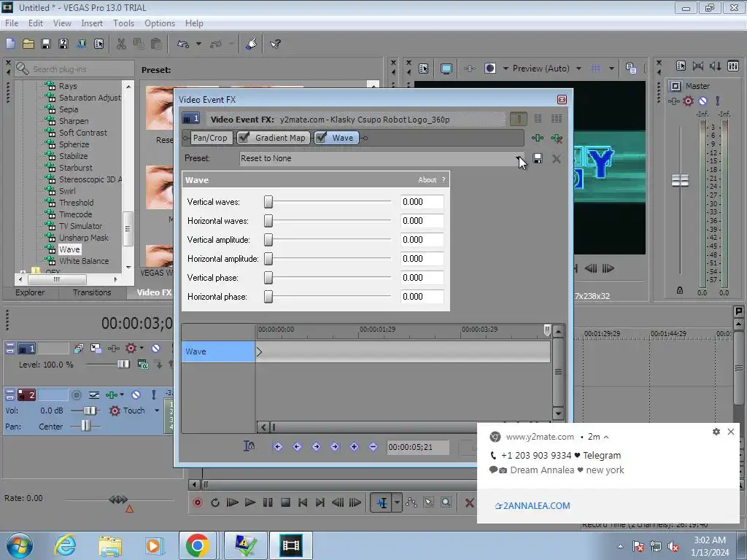
Task: Save the project with the floppy disk icon
Action: [x=46, y=44]
